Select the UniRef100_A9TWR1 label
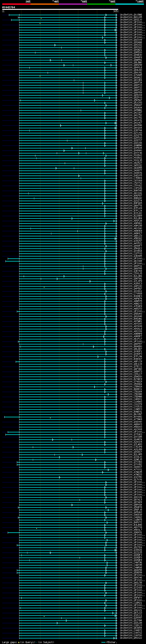Viewport: 146px width, 644px height. point(131,321)
